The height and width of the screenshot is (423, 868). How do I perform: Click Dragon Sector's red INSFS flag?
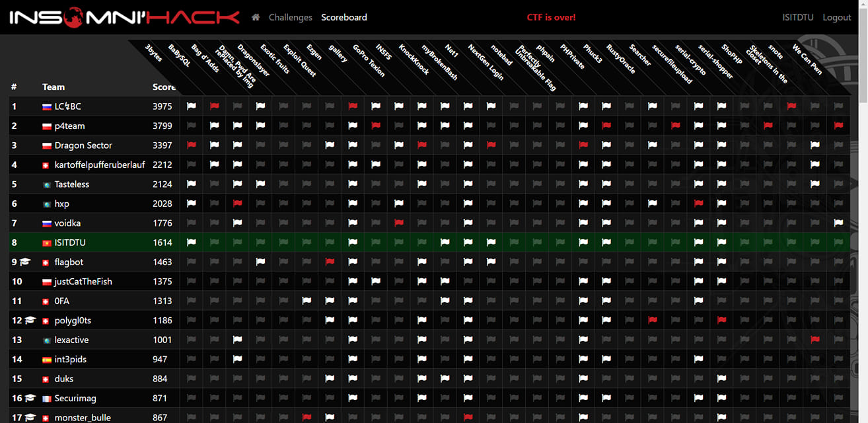pos(422,145)
